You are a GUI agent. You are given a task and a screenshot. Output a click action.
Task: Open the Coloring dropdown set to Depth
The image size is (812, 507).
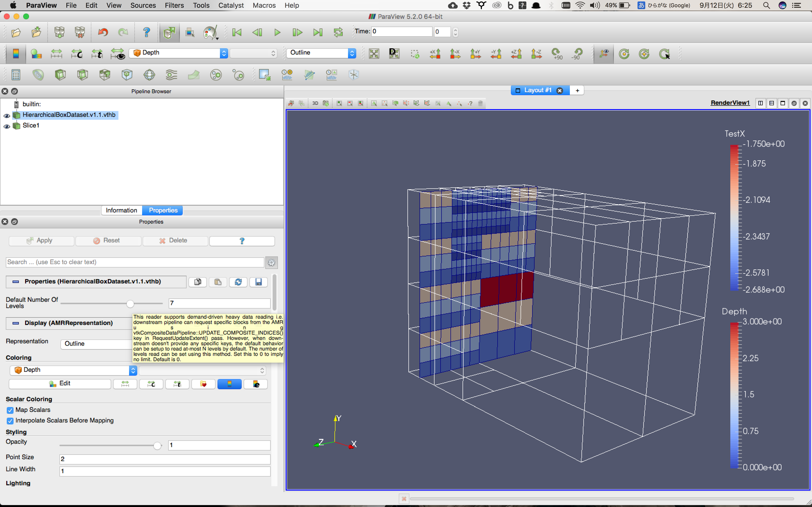(72, 370)
